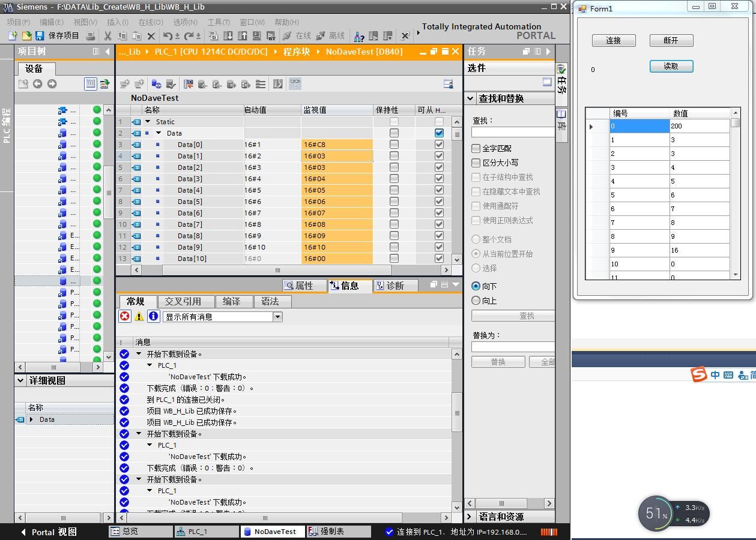This screenshot has width=756, height=540.
Task: Open the 项目(P) menu
Action: point(19,22)
